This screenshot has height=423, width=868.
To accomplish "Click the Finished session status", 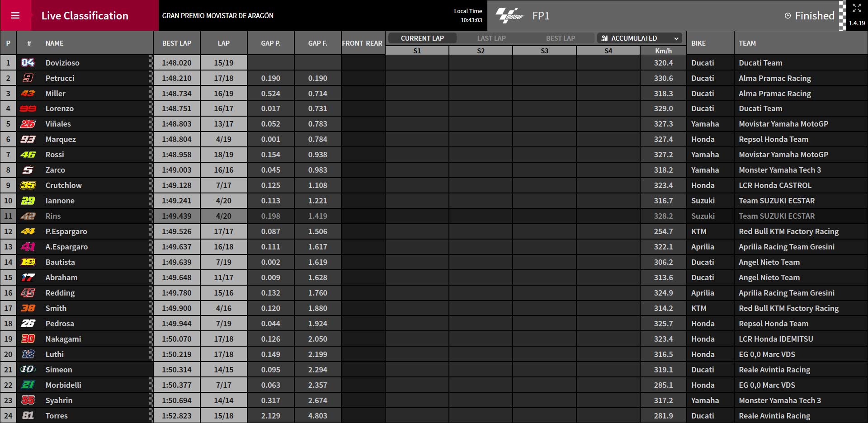I will click(x=815, y=16).
